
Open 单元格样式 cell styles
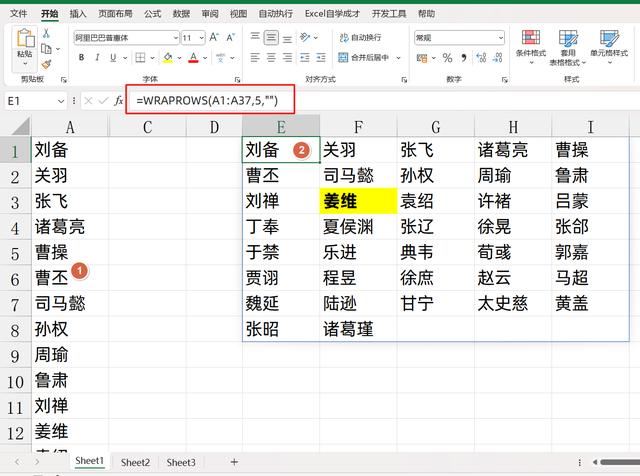tap(609, 47)
